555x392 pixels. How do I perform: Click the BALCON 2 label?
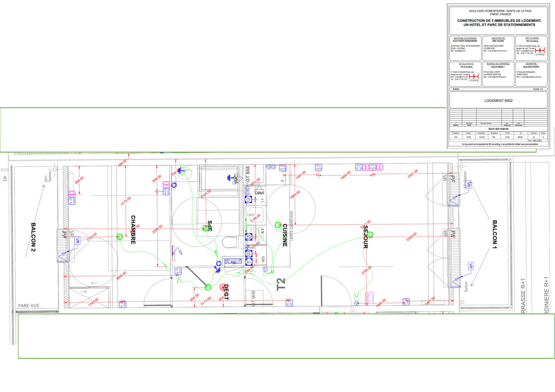(x=33, y=237)
